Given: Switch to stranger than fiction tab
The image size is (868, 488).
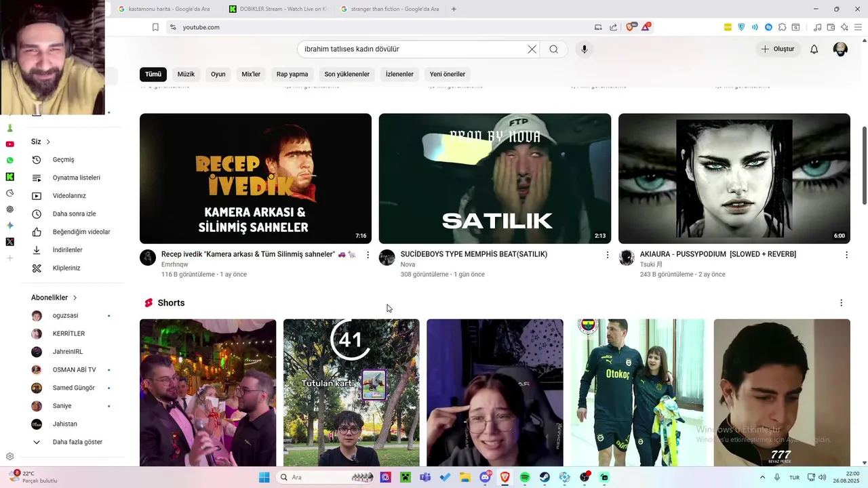Looking at the screenshot, I should tap(390, 9).
